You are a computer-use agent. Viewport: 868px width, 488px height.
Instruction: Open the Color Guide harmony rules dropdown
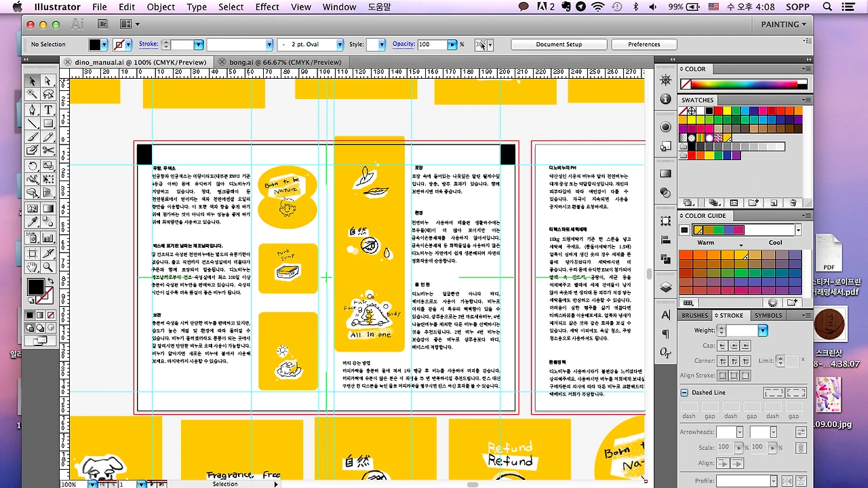[x=798, y=230]
